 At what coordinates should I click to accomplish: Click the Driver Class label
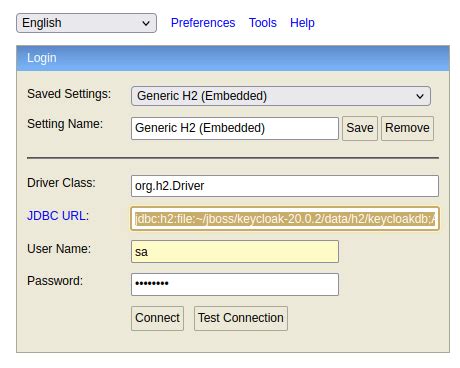pos(61,183)
